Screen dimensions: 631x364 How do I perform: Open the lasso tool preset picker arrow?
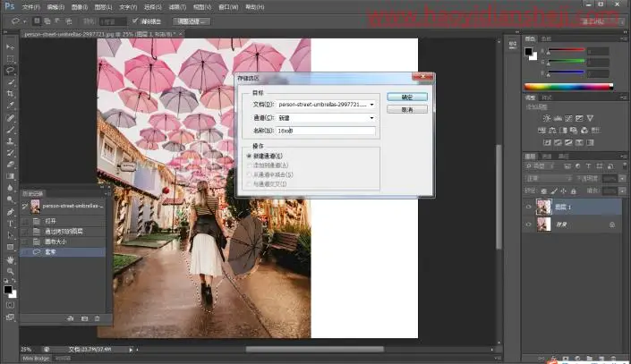pos(24,21)
